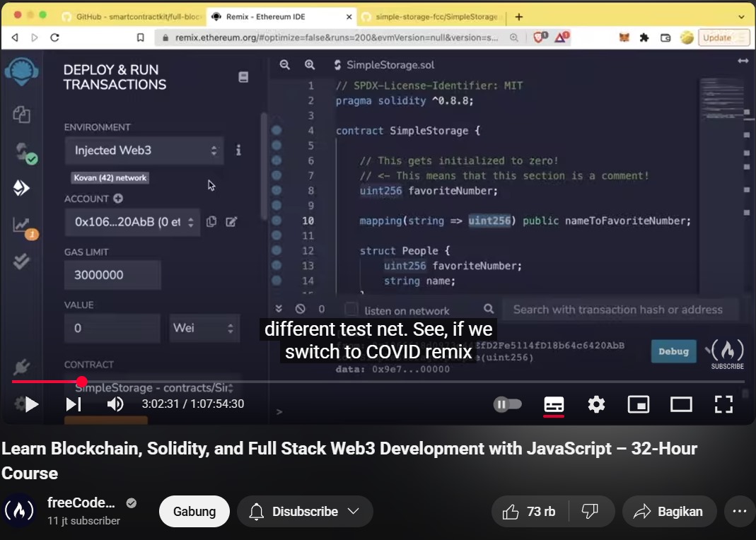Toggle breakpoint on line 10
This screenshot has height=540, width=756.
tap(277, 221)
